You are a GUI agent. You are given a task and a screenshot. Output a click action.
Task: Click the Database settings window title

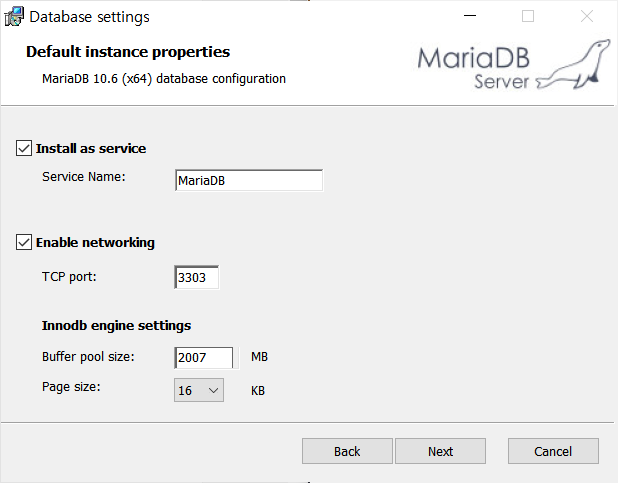click(89, 17)
